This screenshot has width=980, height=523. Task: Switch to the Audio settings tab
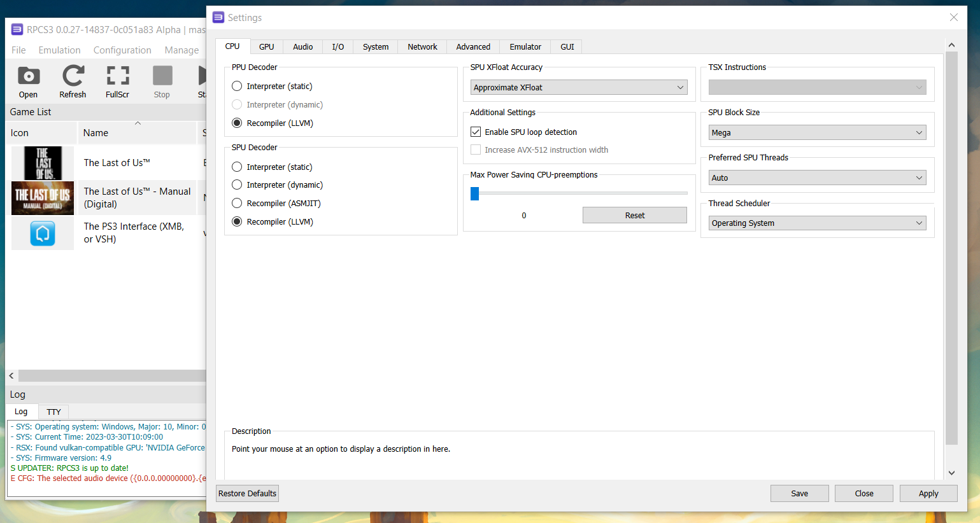[x=302, y=47]
